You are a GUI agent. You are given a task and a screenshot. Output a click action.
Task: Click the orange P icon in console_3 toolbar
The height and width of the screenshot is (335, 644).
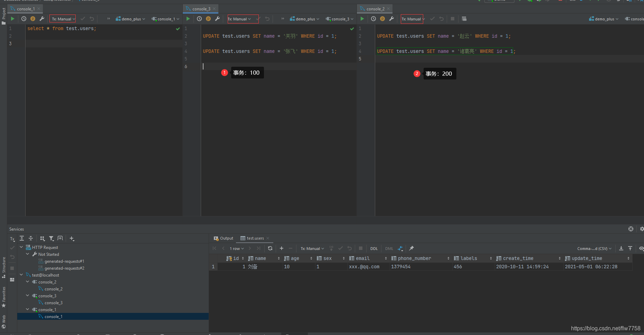[208, 19]
